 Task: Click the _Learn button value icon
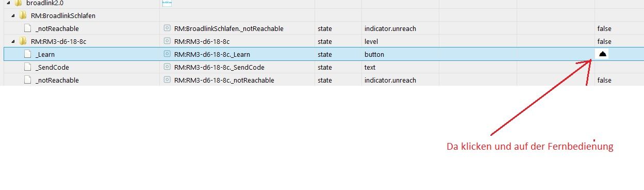pyautogui.click(x=603, y=54)
